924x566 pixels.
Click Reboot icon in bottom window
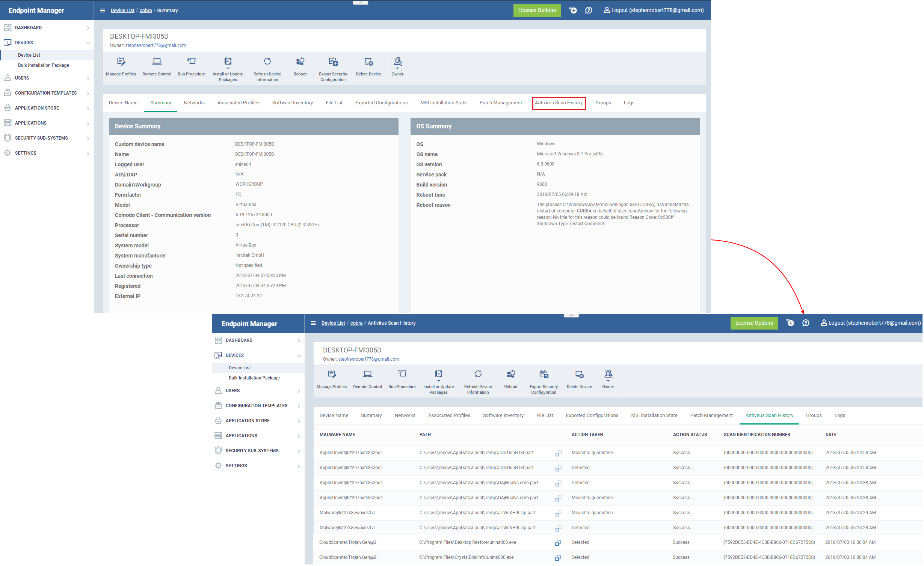511,374
